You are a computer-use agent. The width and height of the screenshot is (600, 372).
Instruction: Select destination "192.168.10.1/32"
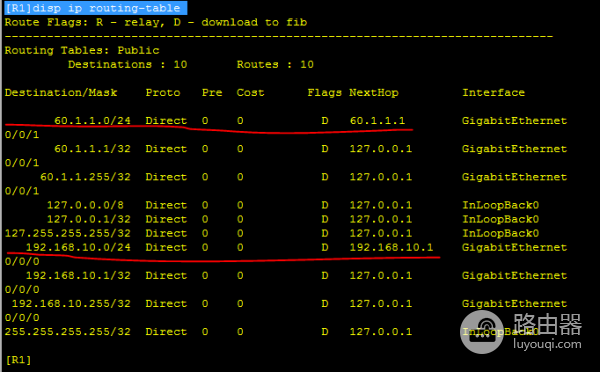click(78, 276)
